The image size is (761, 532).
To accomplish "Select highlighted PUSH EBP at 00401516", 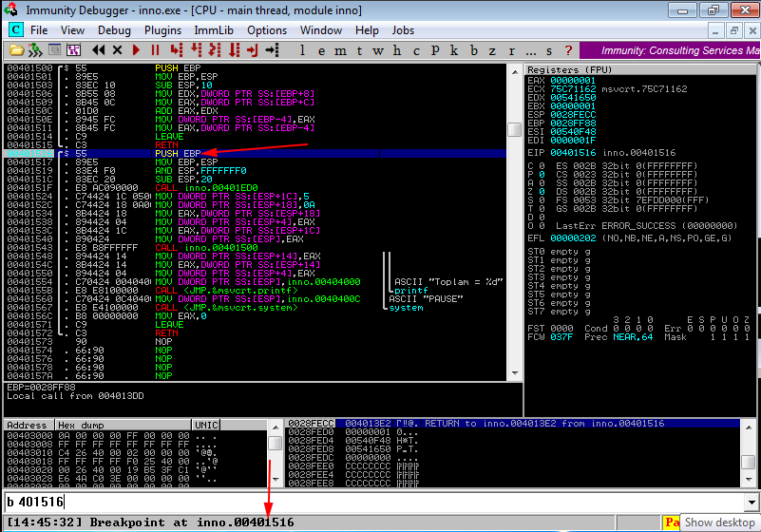I will click(x=255, y=153).
